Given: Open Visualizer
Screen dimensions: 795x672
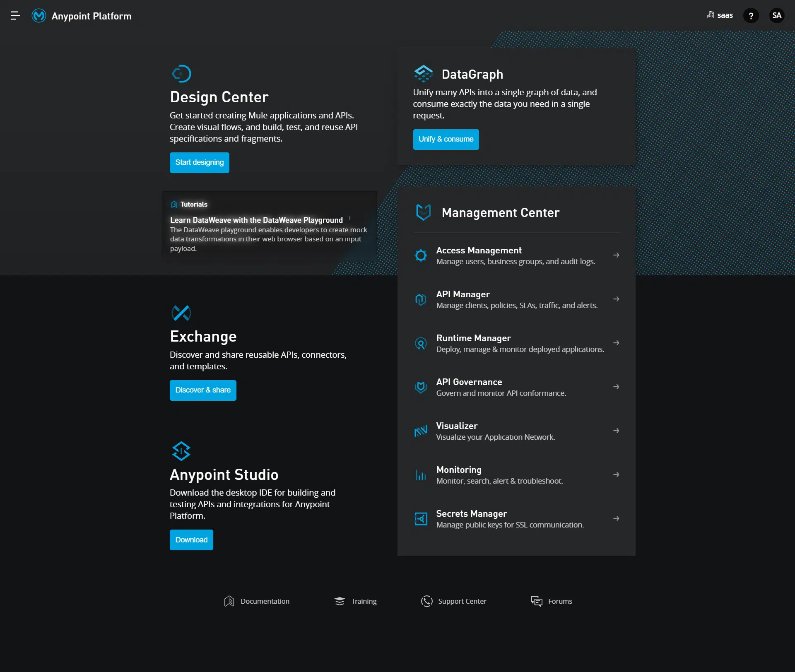Looking at the screenshot, I should coord(516,431).
